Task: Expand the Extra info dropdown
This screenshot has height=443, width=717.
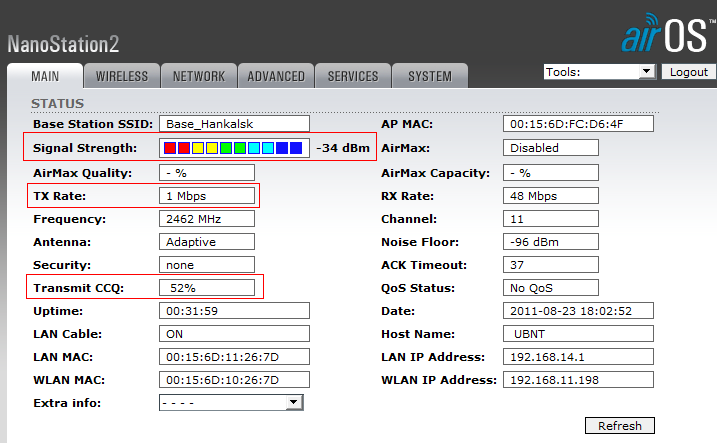Action: coord(231,403)
